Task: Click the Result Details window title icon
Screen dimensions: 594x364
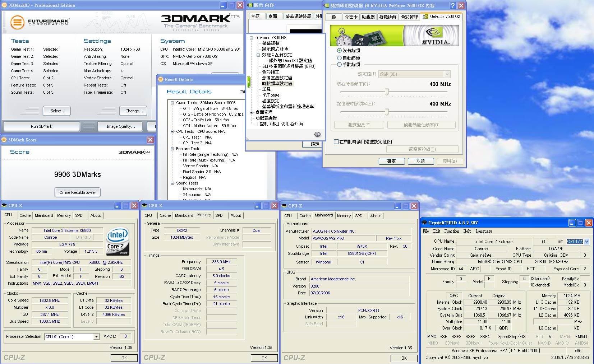Action: 161,79
